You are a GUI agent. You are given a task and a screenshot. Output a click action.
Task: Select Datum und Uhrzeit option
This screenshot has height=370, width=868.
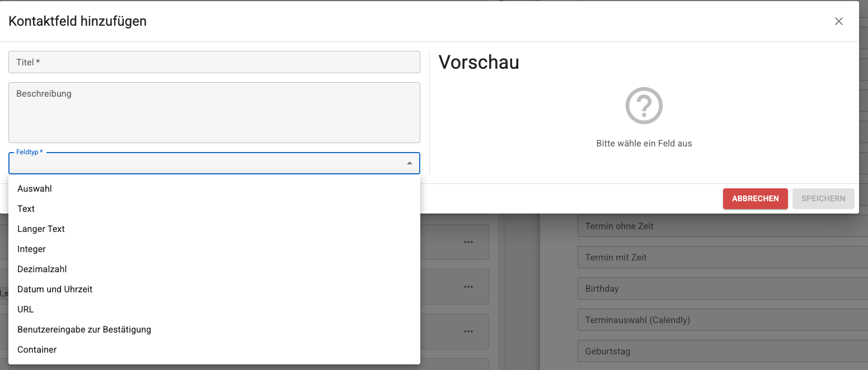click(x=55, y=290)
